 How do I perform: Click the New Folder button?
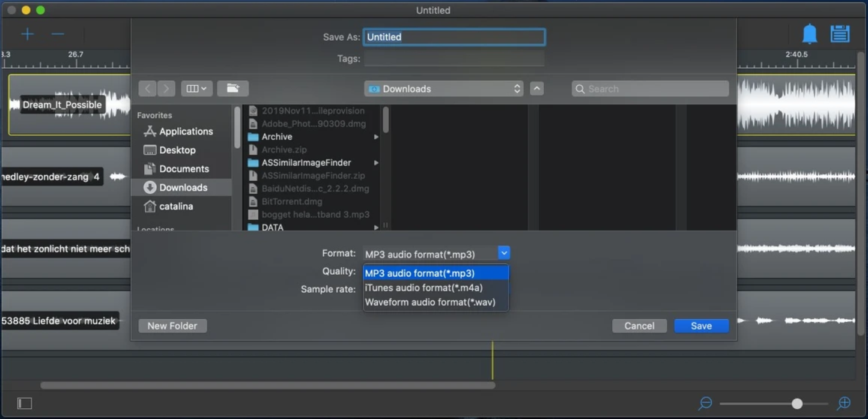(x=172, y=325)
